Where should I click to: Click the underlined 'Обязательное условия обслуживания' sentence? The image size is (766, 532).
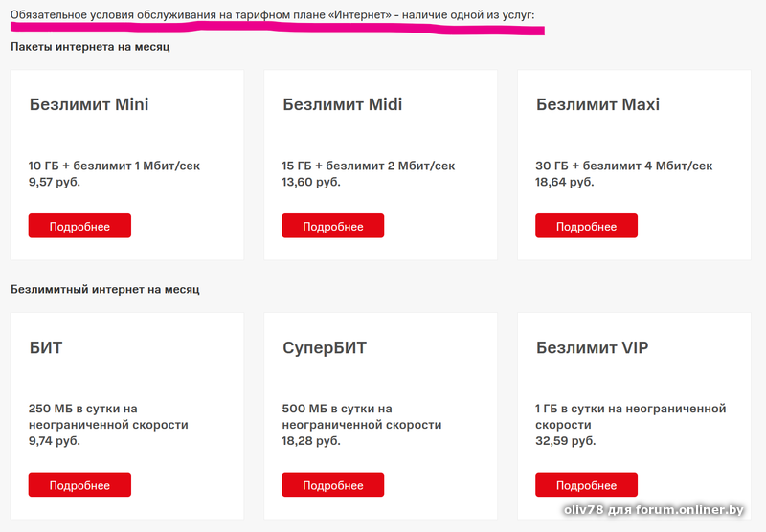coord(273,15)
